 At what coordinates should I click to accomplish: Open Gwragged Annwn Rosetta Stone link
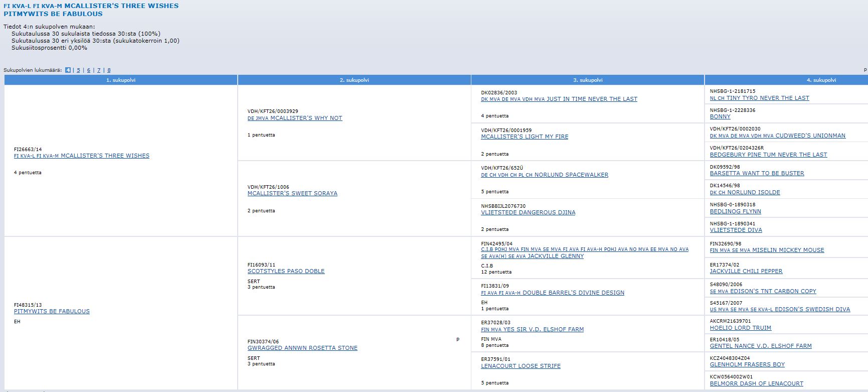pyautogui.click(x=302, y=348)
